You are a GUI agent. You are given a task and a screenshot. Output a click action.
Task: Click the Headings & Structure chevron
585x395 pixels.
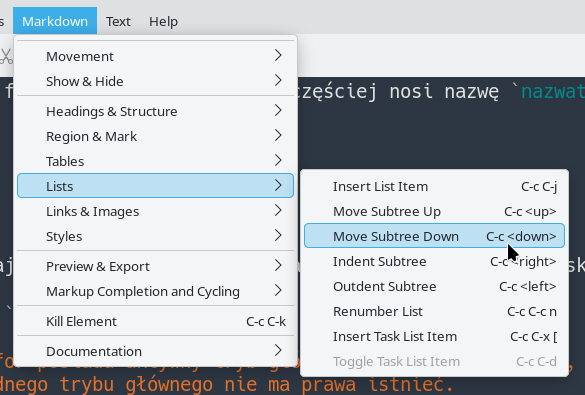(x=278, y=110)
